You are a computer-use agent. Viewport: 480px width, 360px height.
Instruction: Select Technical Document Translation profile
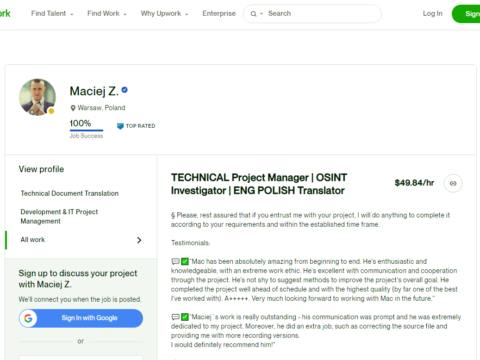[x=69, y=193]
